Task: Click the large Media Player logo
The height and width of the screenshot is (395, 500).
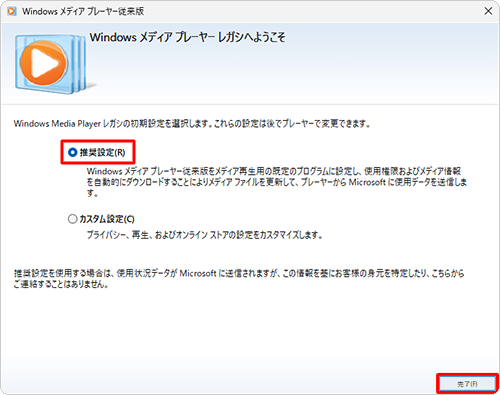Action: pyautogui.click(x=50, y=63)
